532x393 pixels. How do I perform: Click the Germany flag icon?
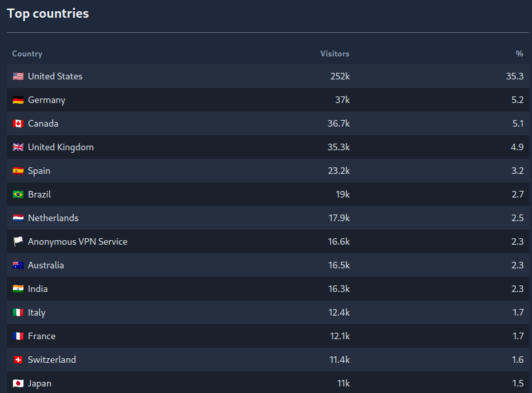click(x=18, y=100)
